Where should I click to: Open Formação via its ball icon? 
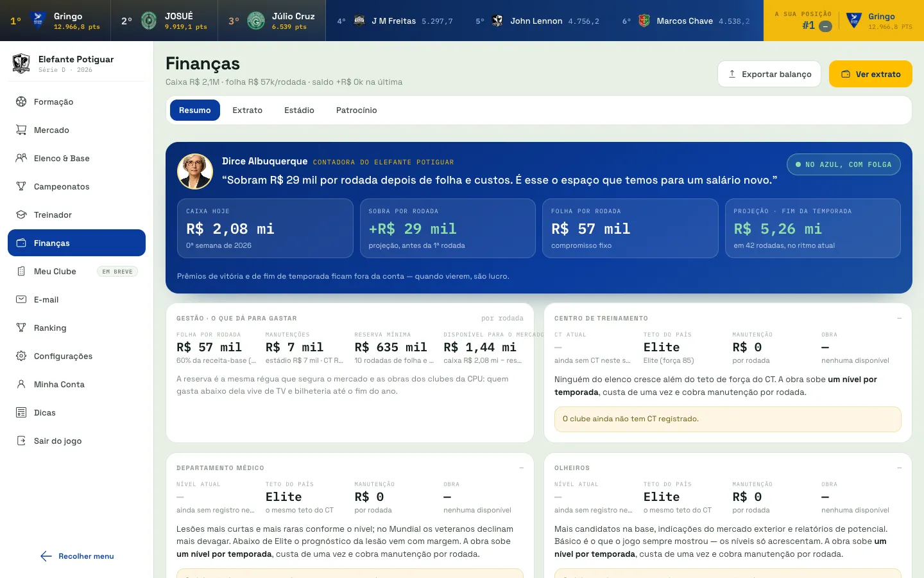21,101
